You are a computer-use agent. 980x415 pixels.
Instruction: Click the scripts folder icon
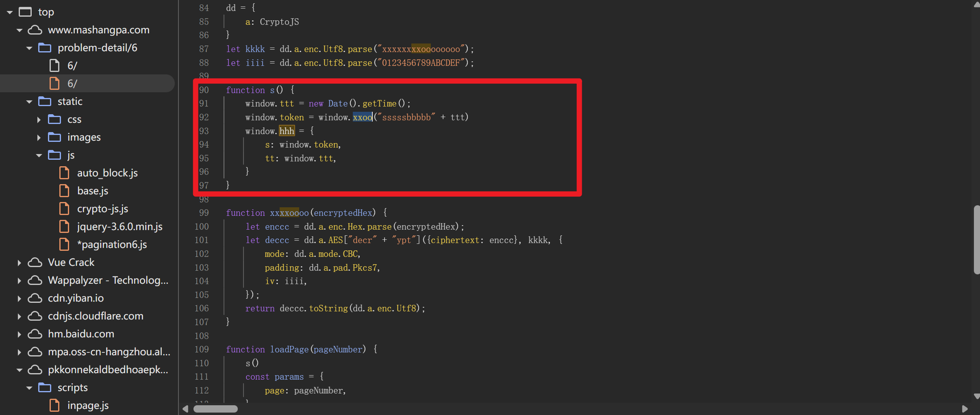(45, 388)
